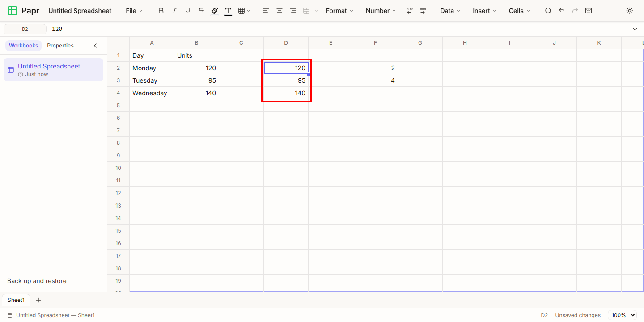The width and height of the screenshot is (644, 322).
Task: Select column D header
Action: [286, 43]
